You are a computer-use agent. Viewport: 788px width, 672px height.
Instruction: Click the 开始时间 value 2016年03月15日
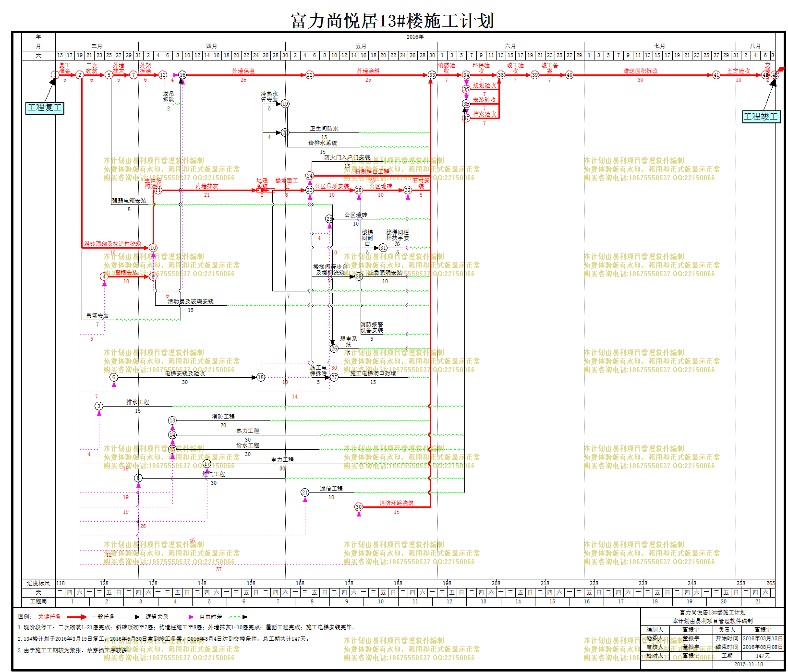click(x=763, y=638)
